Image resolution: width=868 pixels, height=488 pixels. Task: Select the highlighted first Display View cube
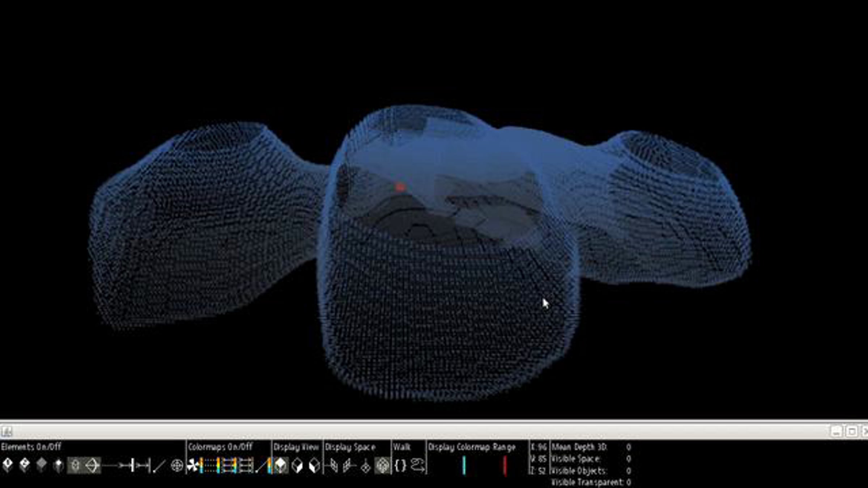click(280, 466)
